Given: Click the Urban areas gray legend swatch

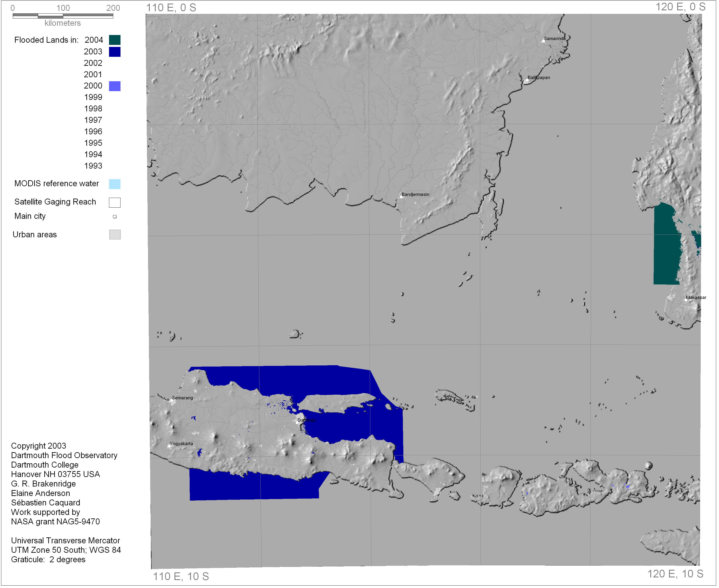Looking at the screenshot, I should [115, 235].
